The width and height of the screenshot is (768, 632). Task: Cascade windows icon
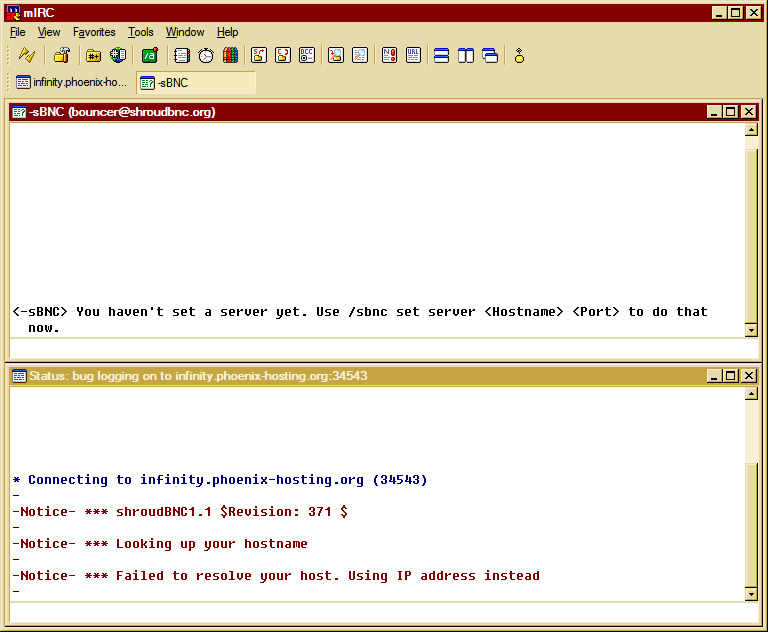point(490,55)
